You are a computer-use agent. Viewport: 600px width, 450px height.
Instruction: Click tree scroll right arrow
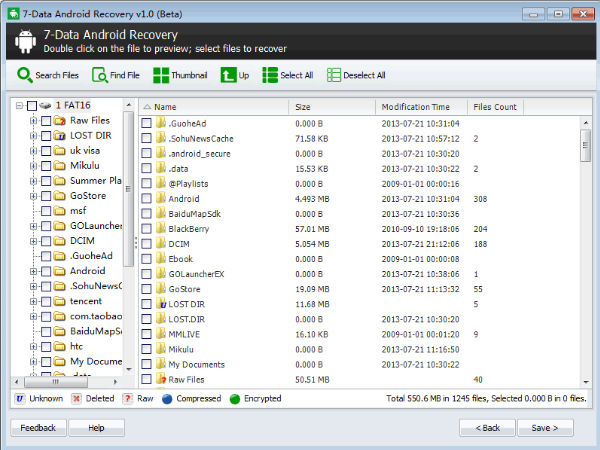[x=115, y=382]
